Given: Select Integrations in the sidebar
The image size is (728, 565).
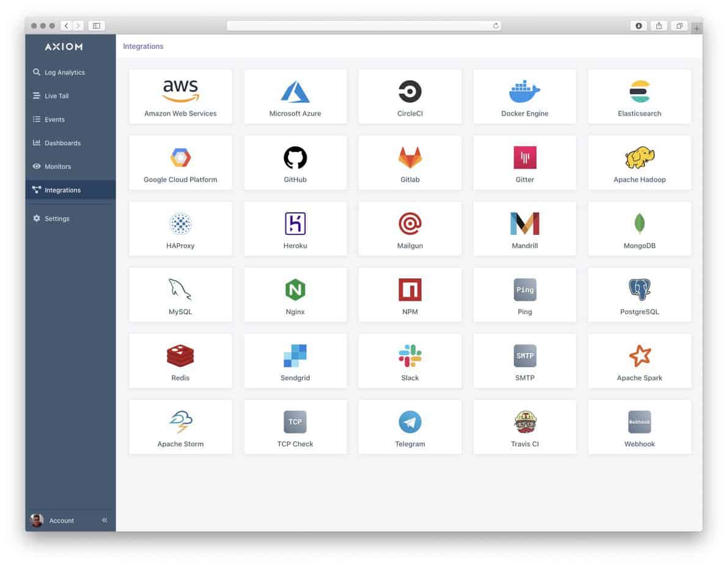Looking at the screenshot, I should [x=70, y=190].
